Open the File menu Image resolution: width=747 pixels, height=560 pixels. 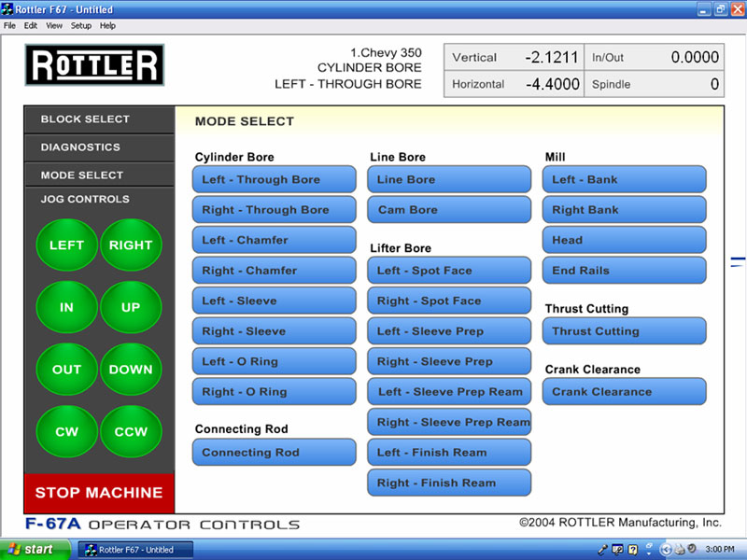tap(9, 25)
